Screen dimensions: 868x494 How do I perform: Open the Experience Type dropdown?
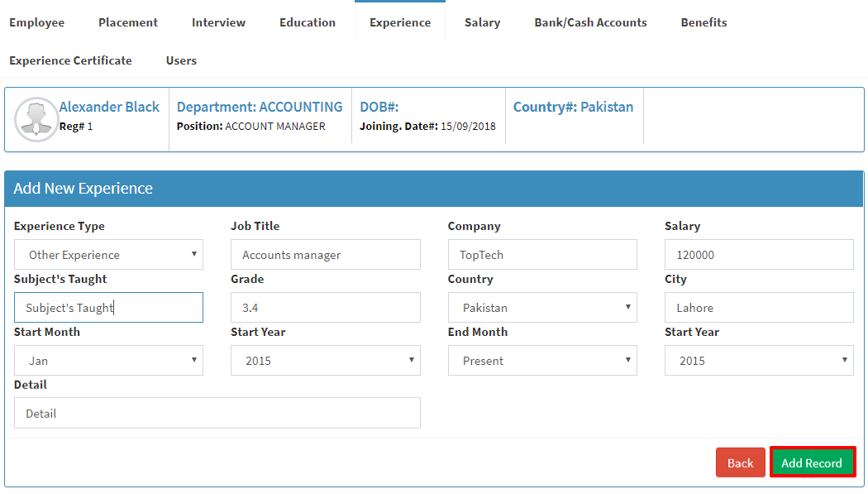pyautogui.click(x=108, y=255)
